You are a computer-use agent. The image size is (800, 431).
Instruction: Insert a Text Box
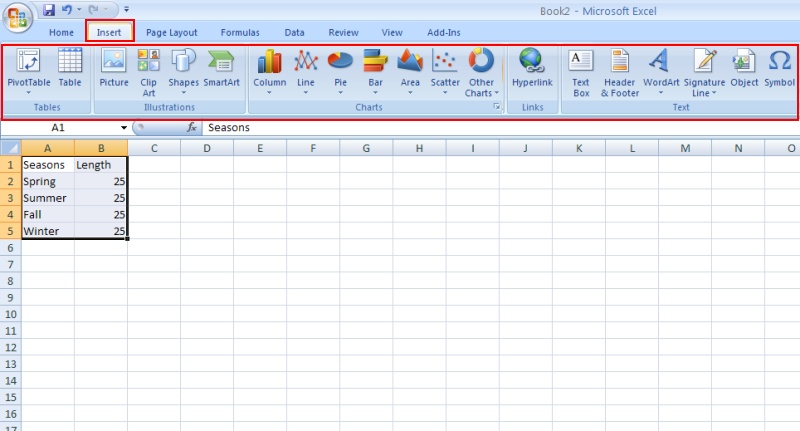point(581,72)
